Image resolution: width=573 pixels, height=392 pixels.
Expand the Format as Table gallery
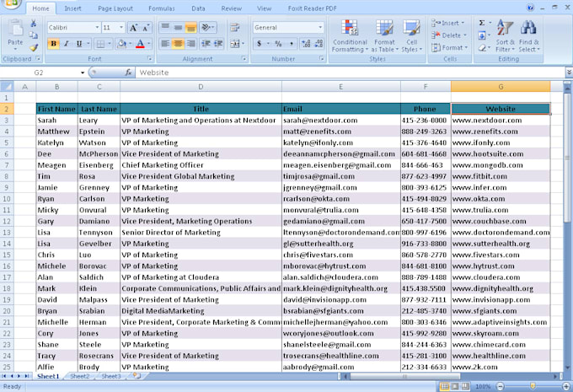tap(384, 36)
